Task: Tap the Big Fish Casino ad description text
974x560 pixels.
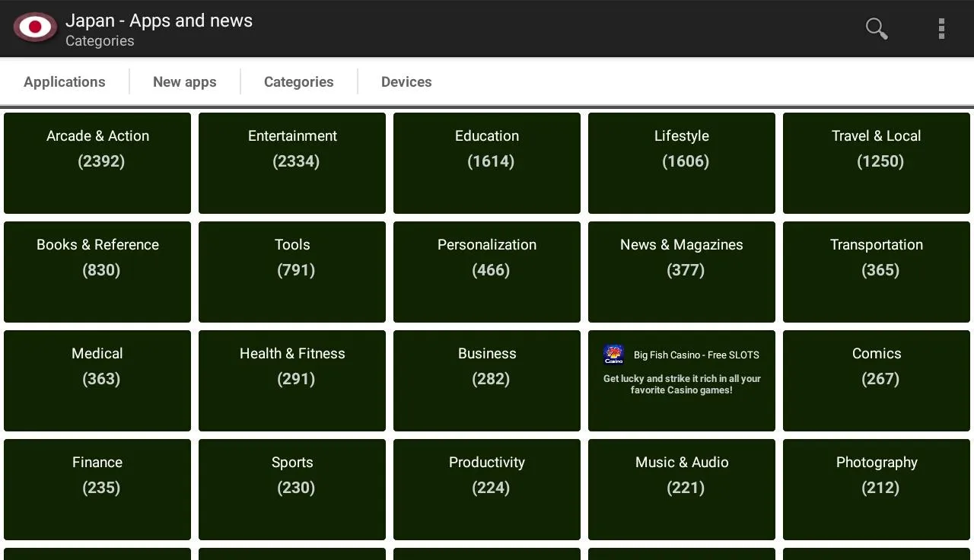Action: [x=682, y=384]
